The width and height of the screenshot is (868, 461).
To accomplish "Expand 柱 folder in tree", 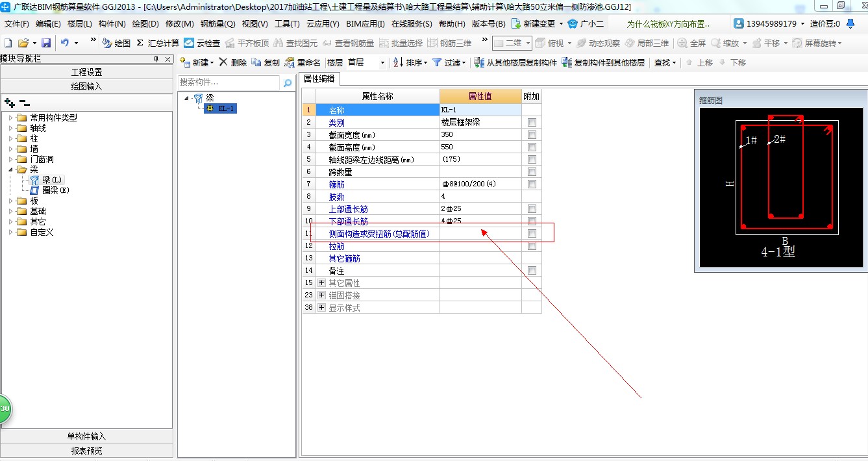I will point(11,138).
